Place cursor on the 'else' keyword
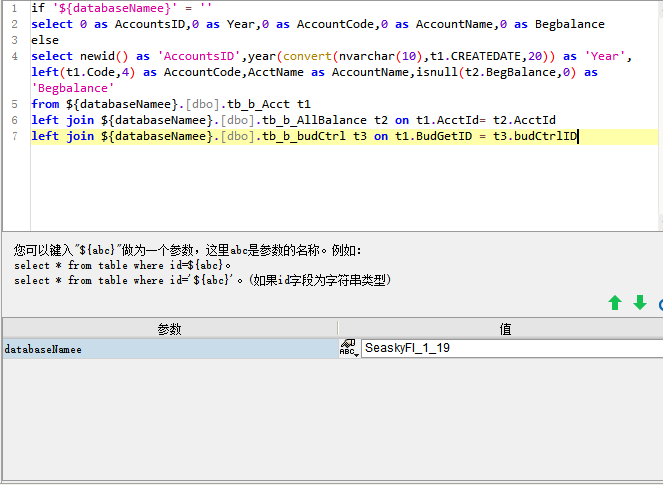 [x=45, y=40]
